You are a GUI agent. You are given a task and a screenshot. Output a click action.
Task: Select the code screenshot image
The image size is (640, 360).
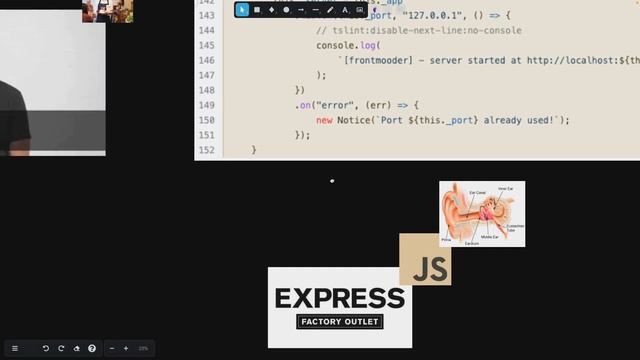click(x=417, y=80)
